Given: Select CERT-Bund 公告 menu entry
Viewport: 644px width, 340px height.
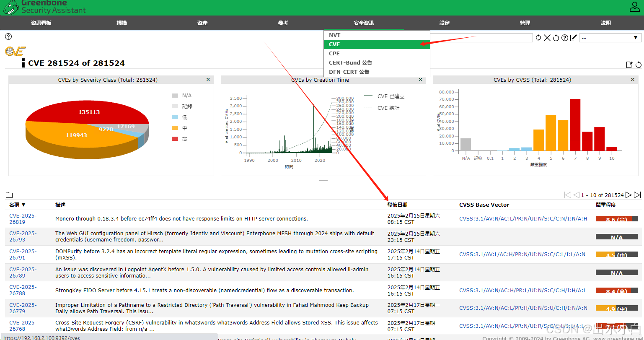Looking at the screenshot, I should pos(377,63).
